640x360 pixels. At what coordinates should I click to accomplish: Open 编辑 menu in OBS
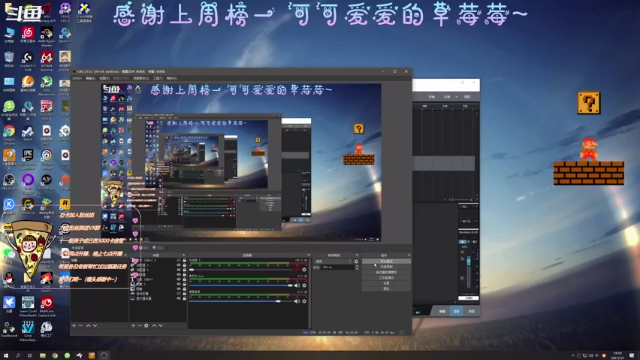coord(91,78)
